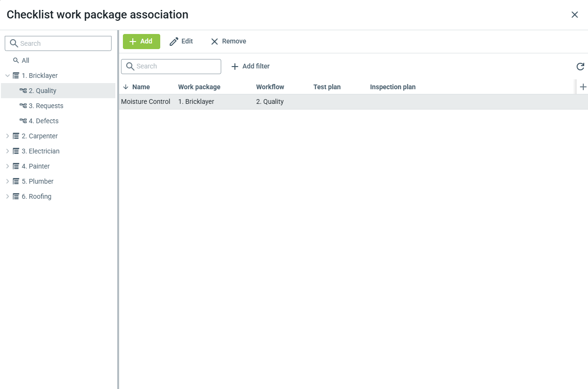
Task: Click the refresh icon in the table toolbar
Action: pos(580,67)
